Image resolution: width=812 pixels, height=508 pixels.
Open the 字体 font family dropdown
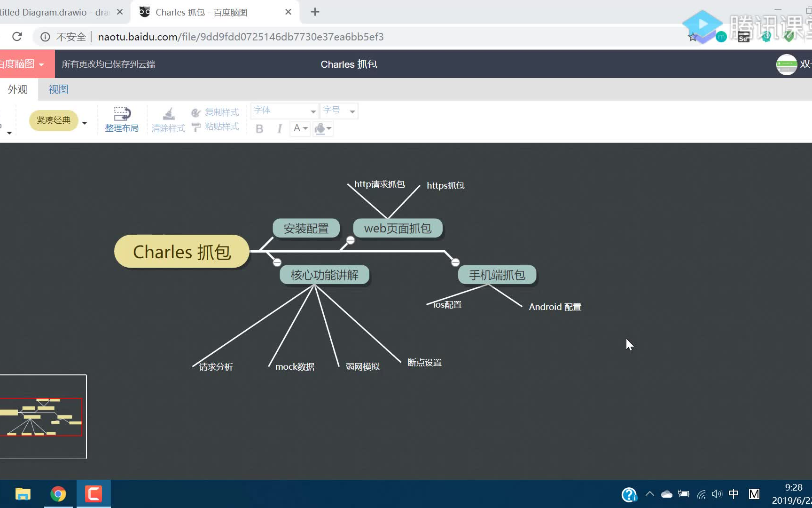click(285, 111)
